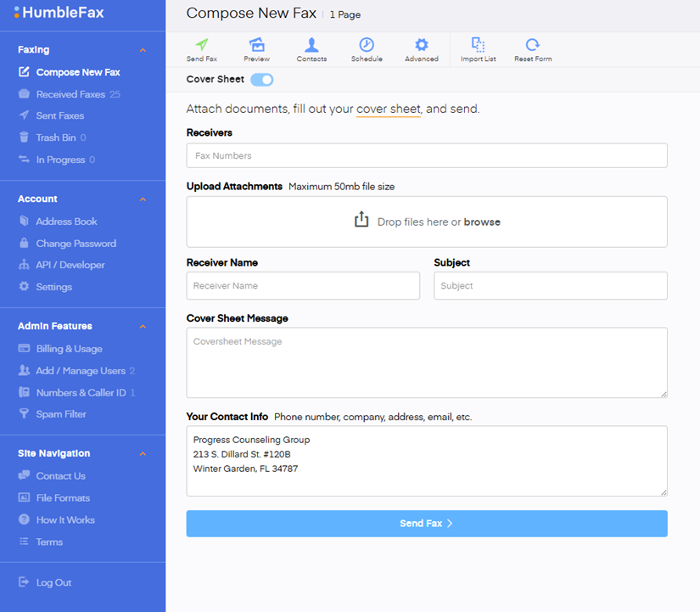Click the browse link to upload files
The height and width of the screenshot is (612, 700).
pyautogui.click(x=482, y=222)
